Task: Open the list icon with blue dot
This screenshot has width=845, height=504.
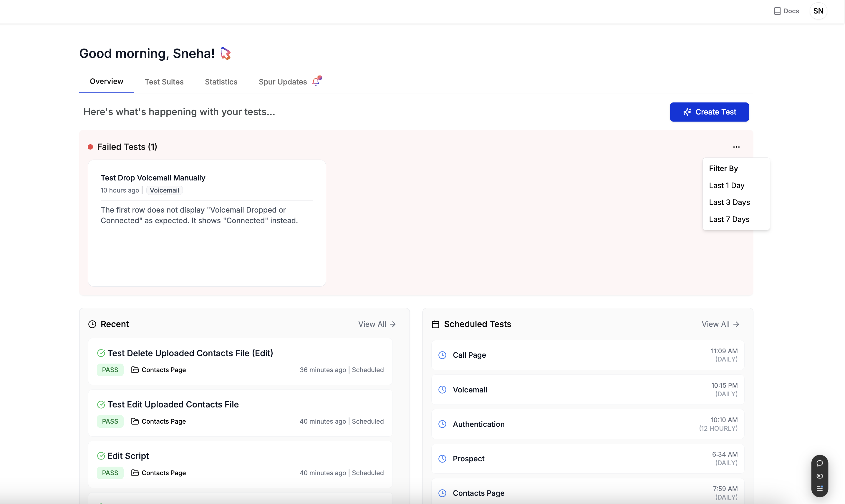Action: point(819,488)
